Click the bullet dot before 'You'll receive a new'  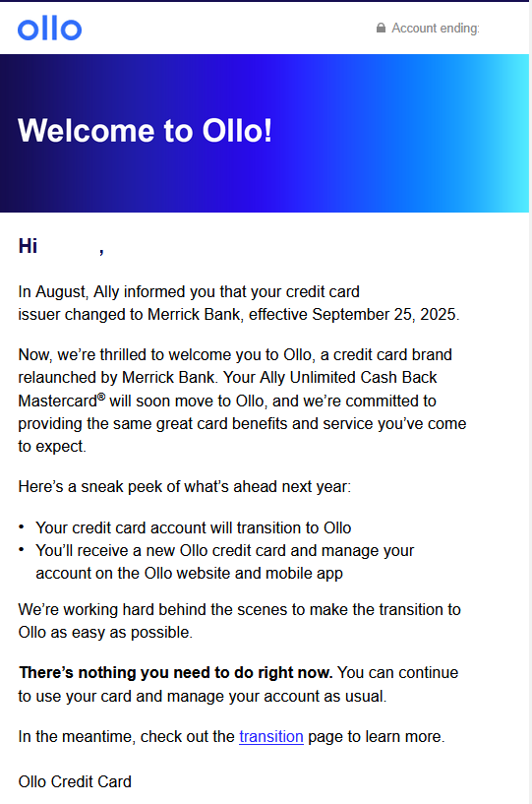(x=22, y=549)
